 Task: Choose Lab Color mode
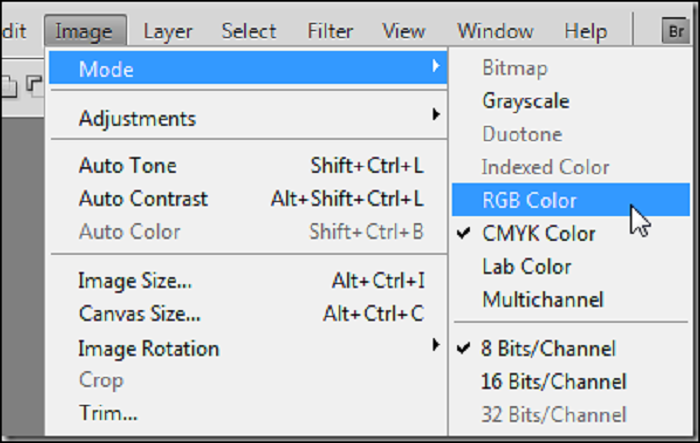click(527, 267)
